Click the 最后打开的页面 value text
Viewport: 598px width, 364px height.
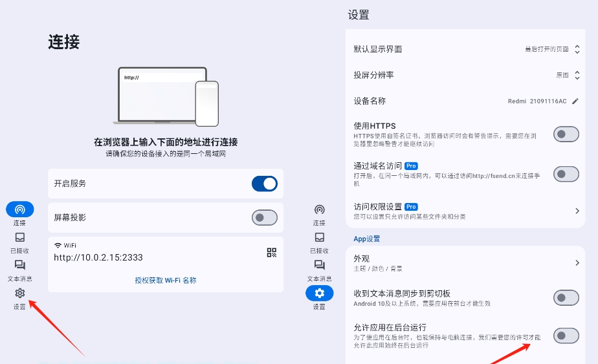click(x=547, y=49)
